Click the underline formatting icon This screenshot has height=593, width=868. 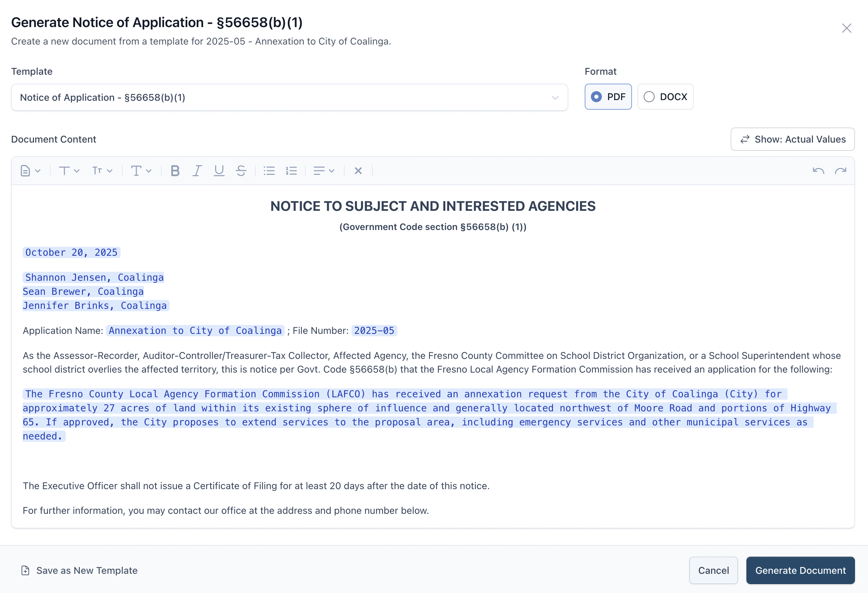219,171
